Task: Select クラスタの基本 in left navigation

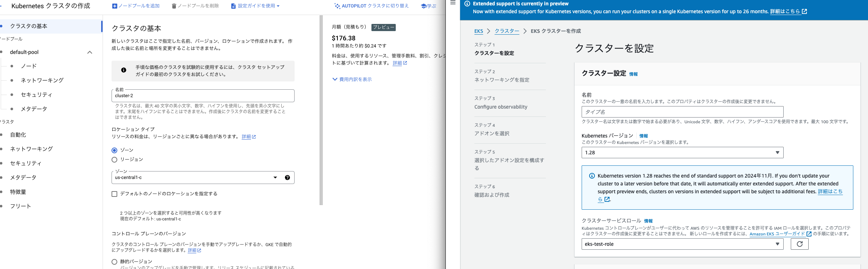Action: pos(51,26)
